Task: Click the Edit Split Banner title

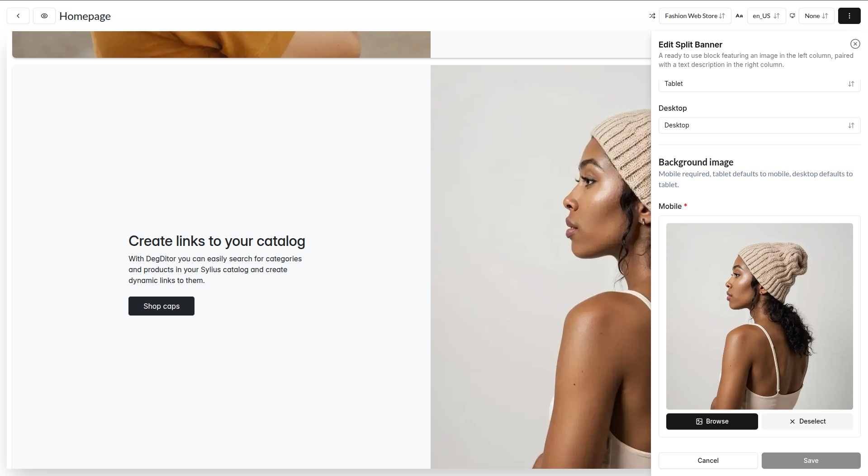Action: tap(690, 45)
